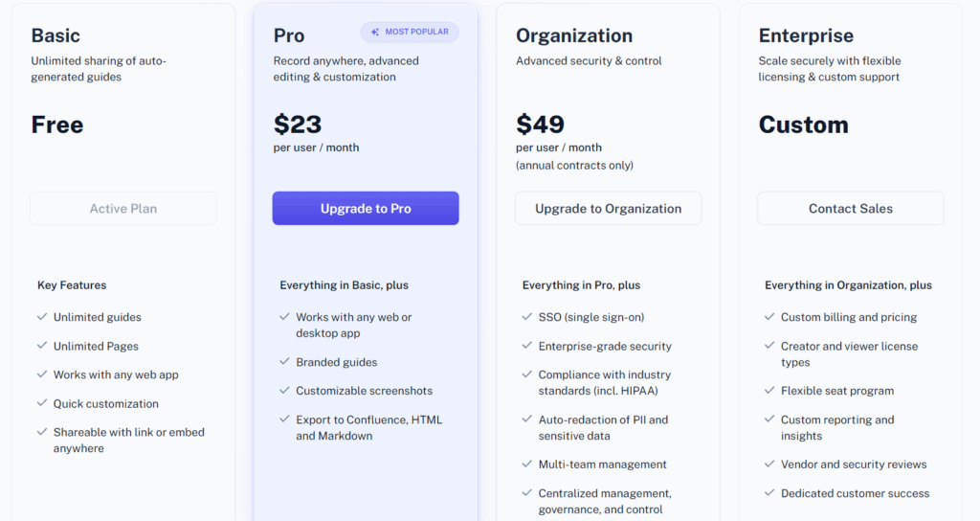This screenshot has height=521, width=980.
Task: Select the Organization plan title
Action: tap(574, 35)
